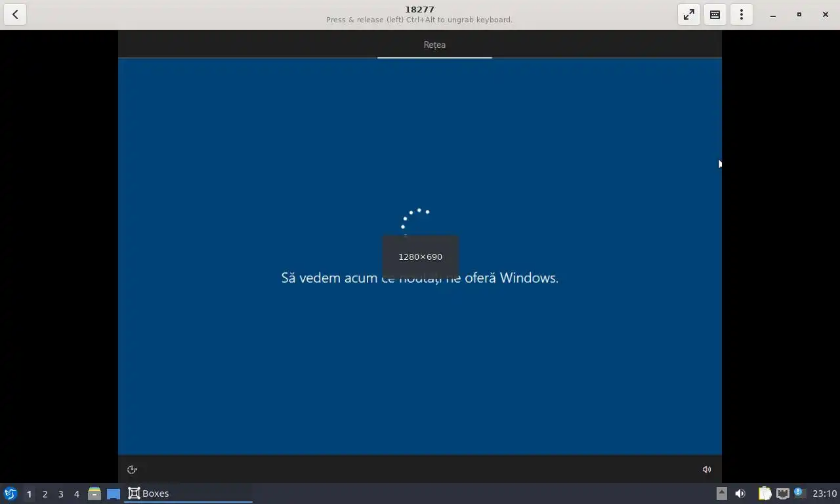Launch the file manager from the panel
840x504 pixels.
pos(94,493)
